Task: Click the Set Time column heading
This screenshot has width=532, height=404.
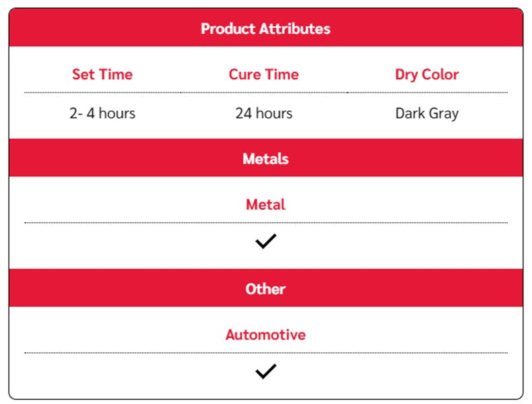Action: (x=102, y=74)
